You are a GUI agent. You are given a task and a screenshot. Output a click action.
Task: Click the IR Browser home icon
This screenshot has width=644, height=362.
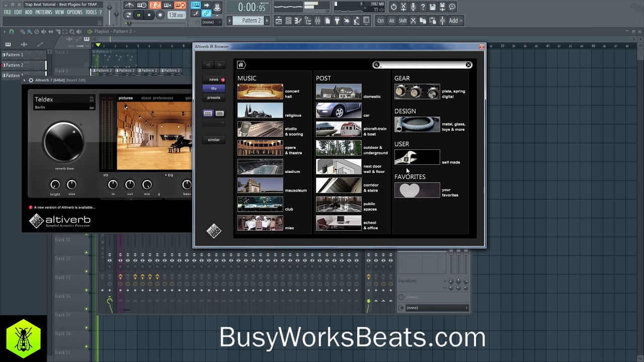241,65
